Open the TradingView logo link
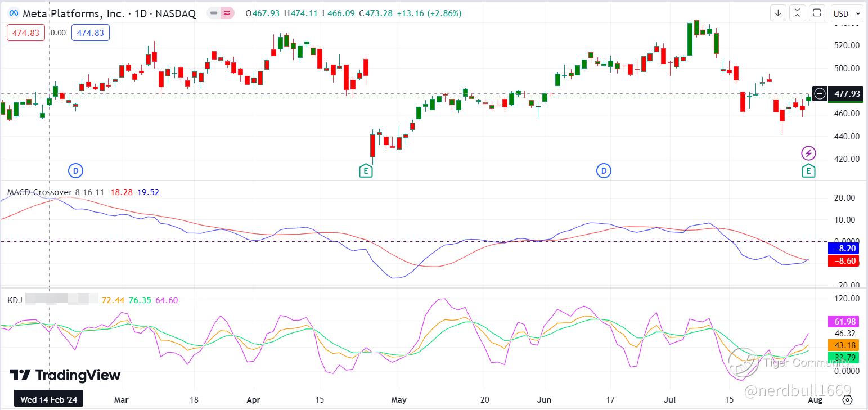The image size is (868, 410). pyautogui.click(x=65, y=375)
